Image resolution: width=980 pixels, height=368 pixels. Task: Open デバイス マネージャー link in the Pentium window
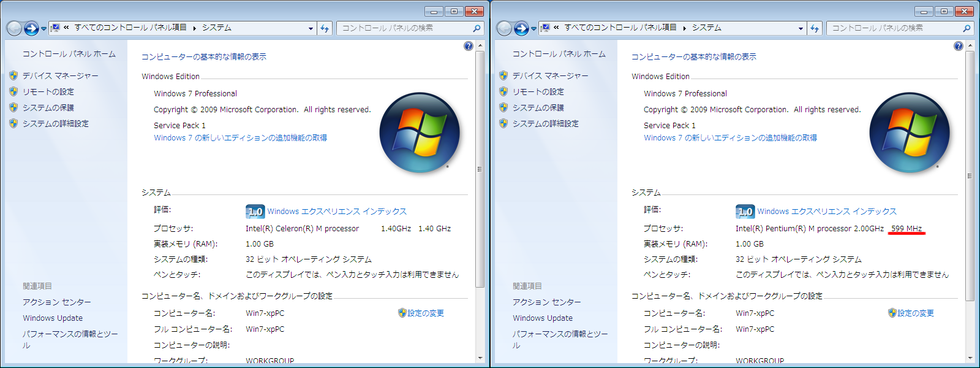(x=551, y=75)
